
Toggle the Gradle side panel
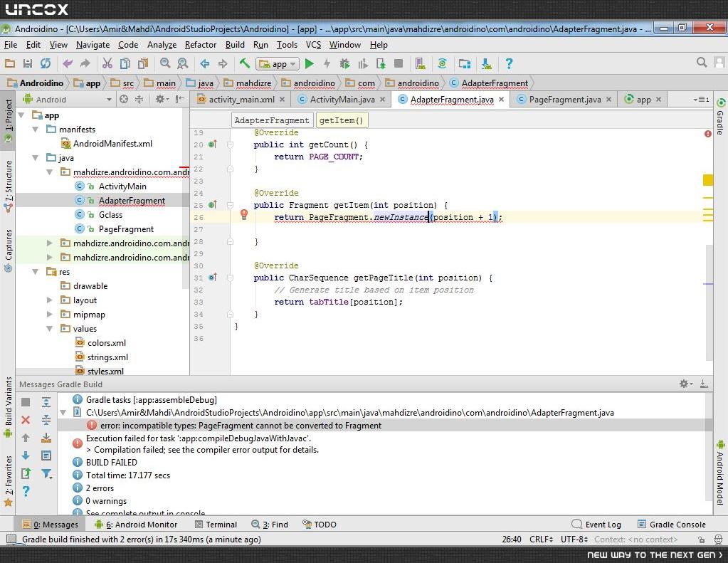click(x=720, y=116)
